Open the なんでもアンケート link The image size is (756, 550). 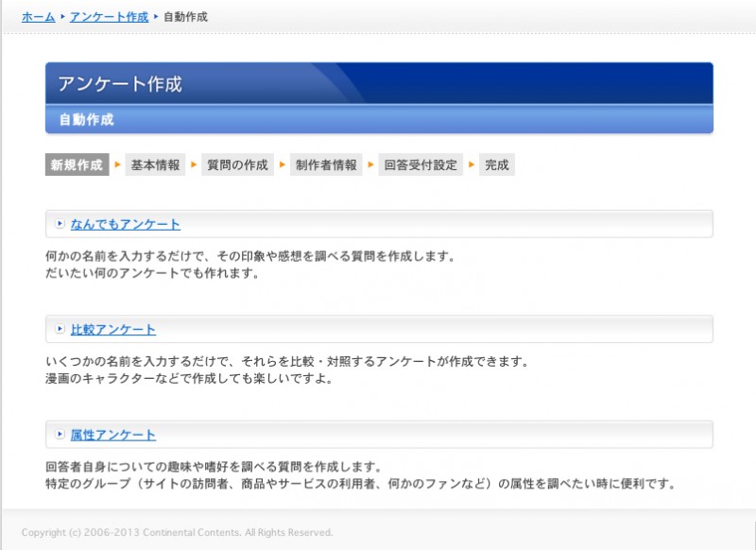pyautogui.click(x=126, y=224)
